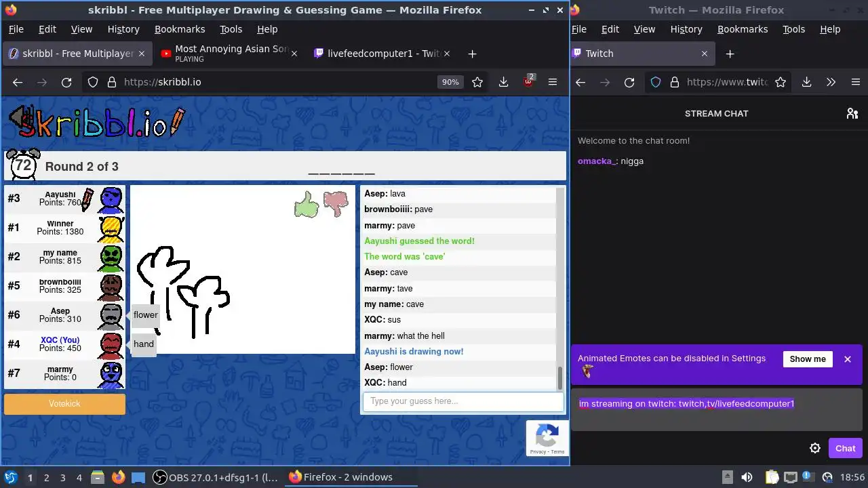Click the thumbs up like icon
The width and height of the screenshot is (868, 488).
[307, 204]
